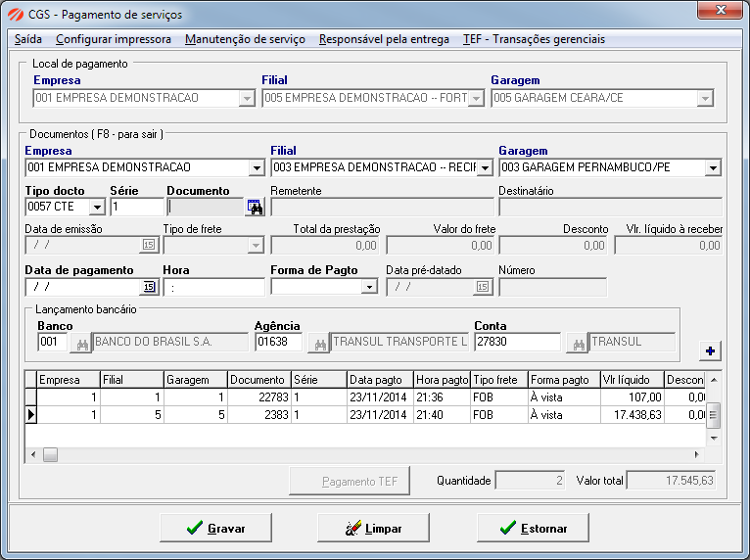Click the Gravar button
Viewport: 750px width, 560px height.
click(x=215, y=528)
